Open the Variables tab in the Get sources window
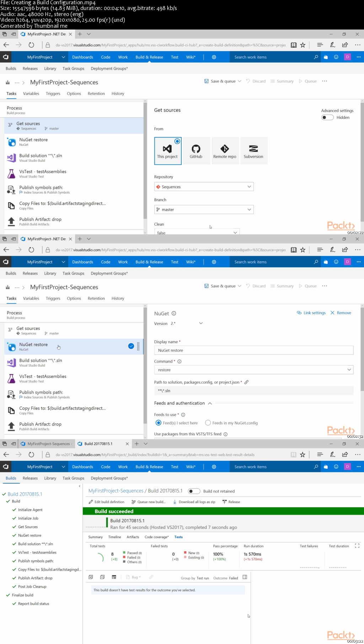Image resolution: width=364 pixels, height=644 pixels. (31, 94)
